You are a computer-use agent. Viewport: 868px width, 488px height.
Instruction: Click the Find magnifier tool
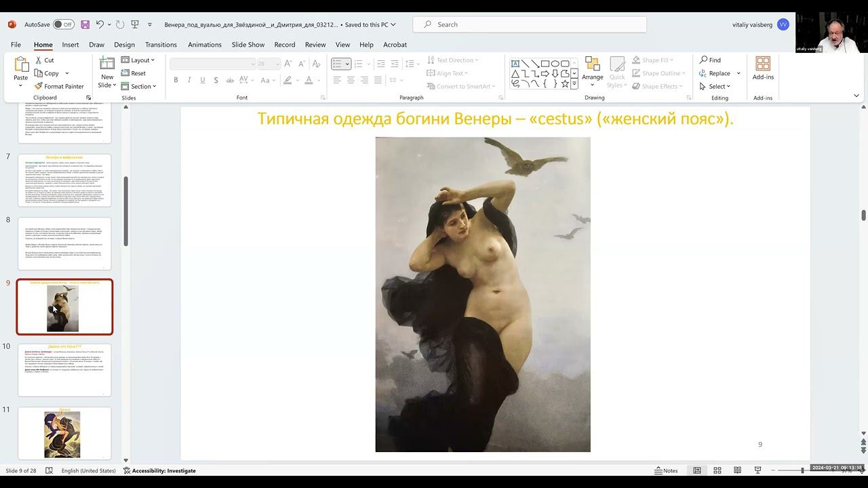tap(710, 60)
